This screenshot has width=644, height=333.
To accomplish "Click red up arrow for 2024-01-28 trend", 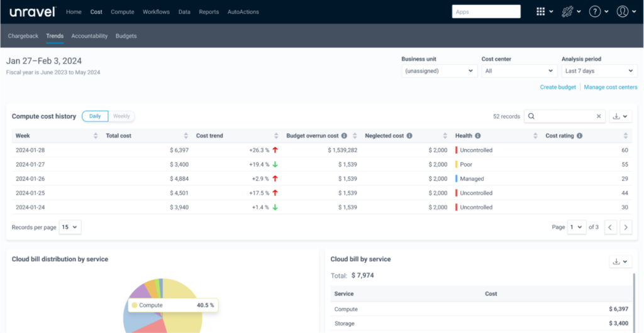I will coord(275,150).
